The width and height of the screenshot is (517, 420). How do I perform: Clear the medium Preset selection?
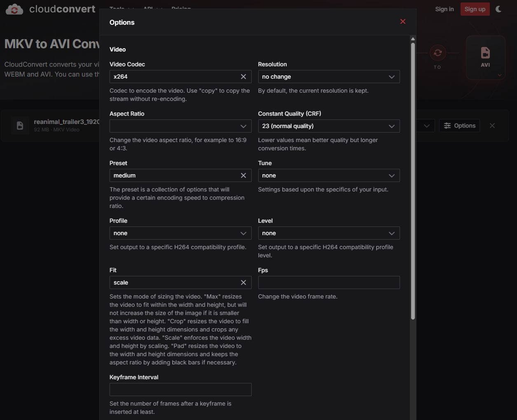click(243, 175)
